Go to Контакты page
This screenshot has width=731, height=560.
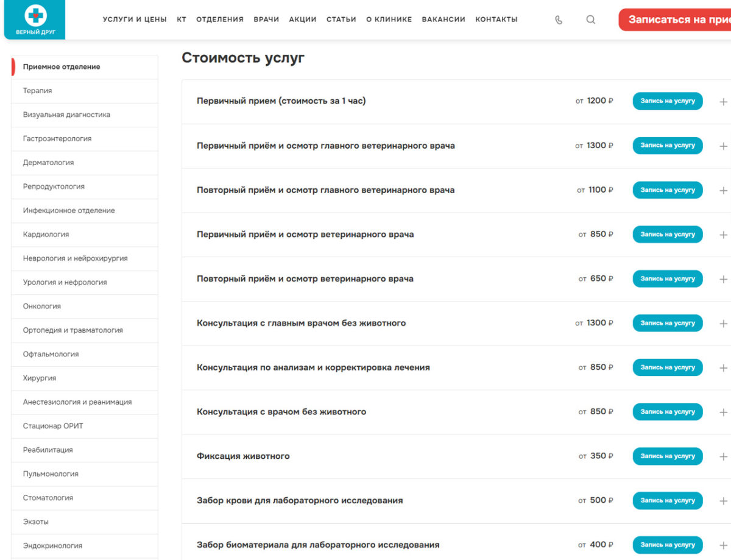click(496, 19)
